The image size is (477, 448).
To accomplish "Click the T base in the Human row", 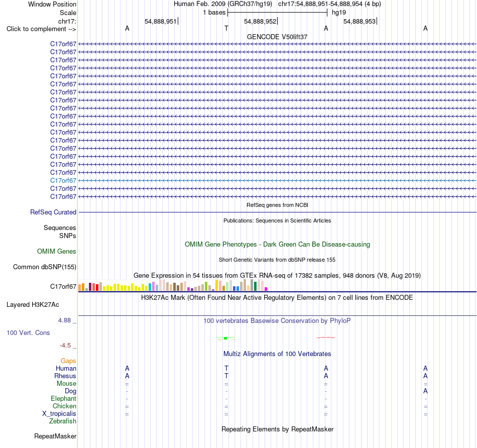I will pos(226,369).
